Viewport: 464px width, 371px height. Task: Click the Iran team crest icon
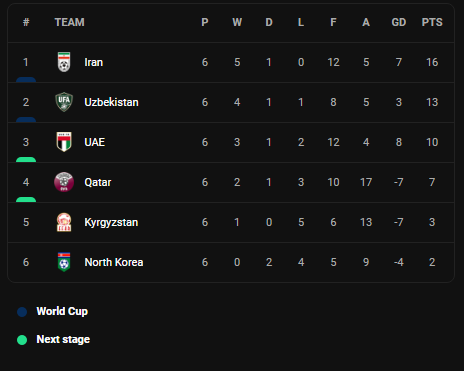[64, 62]
